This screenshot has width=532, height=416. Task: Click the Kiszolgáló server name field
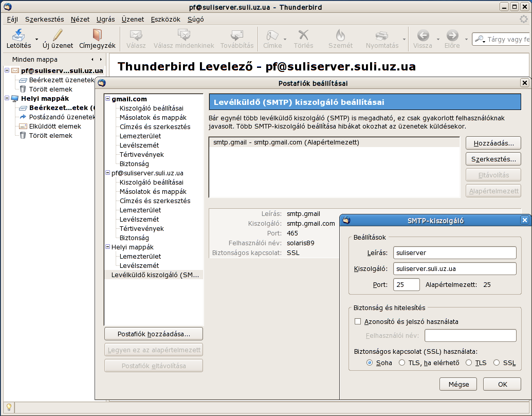[x=454, y=269]
